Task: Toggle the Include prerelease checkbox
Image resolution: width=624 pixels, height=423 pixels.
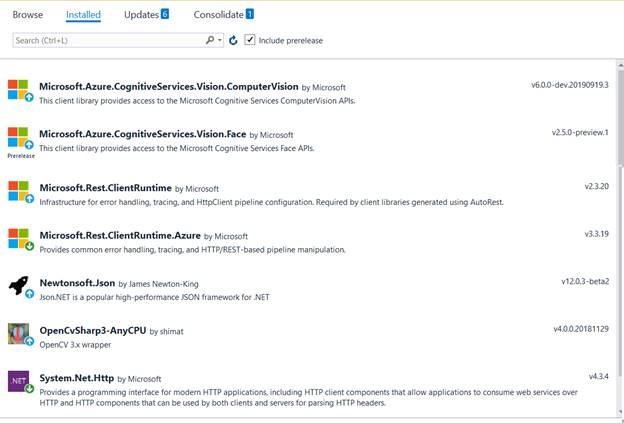Action: (249, 40)
